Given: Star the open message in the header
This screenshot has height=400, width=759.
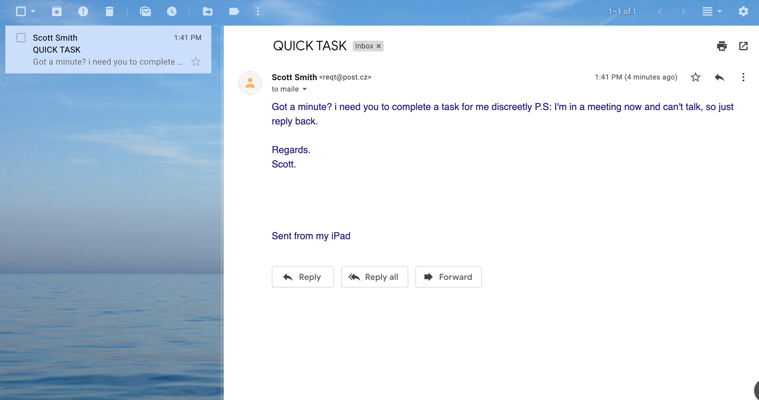Looking at the screenshot, I should (x=695, y=77).
